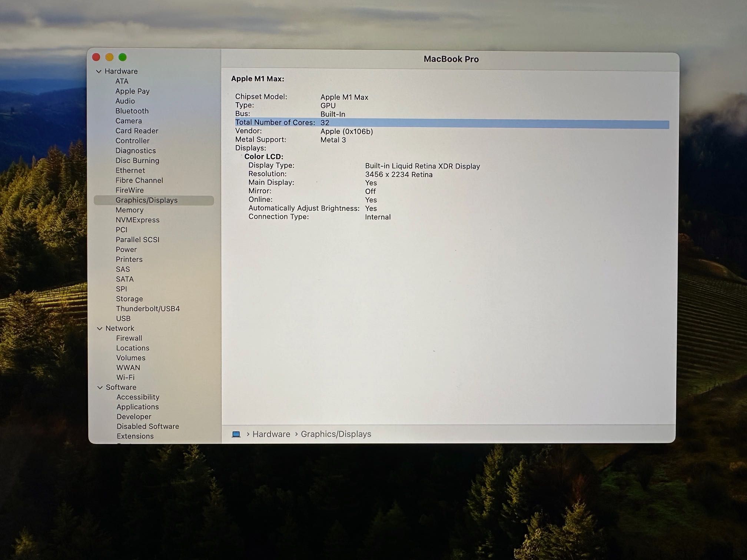747x560 pixels.
Task: Select Disabled Software in the sidebar
Action: [x=148, y=427]
